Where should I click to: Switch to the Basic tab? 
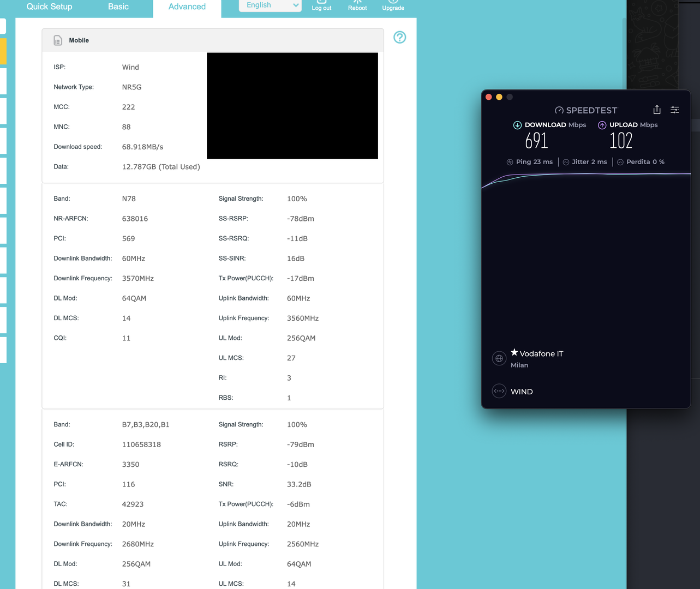coord(118,7)
